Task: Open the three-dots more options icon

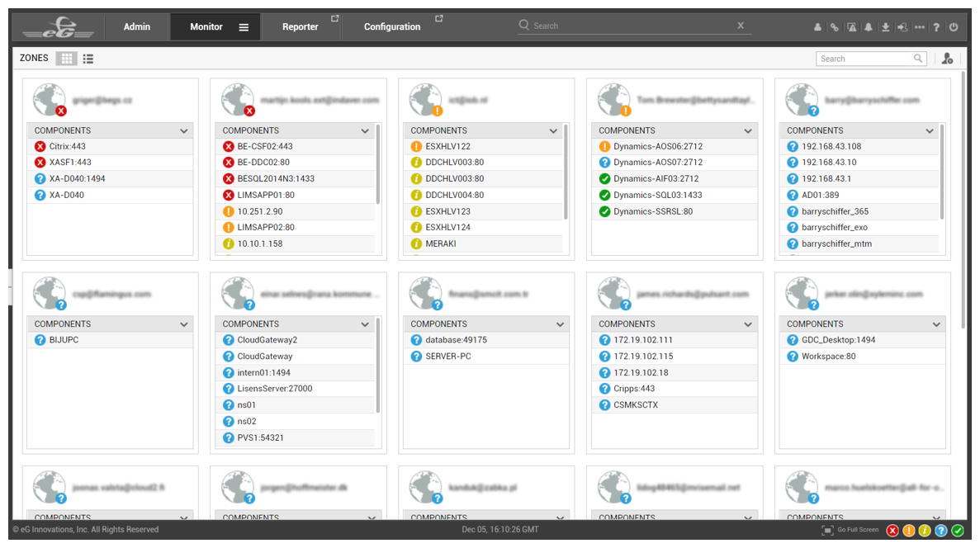Action: pos(919,27)
